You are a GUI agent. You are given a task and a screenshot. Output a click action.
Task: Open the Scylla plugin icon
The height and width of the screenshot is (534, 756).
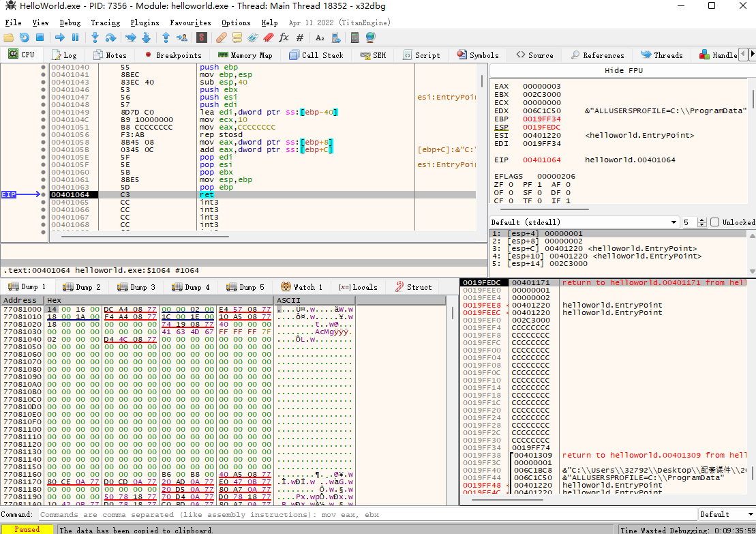201,38
